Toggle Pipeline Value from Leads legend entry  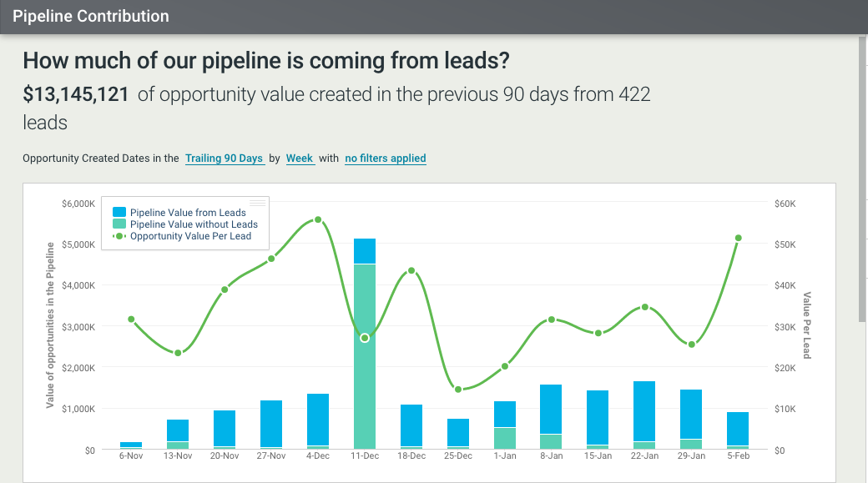tap(188, 213)
